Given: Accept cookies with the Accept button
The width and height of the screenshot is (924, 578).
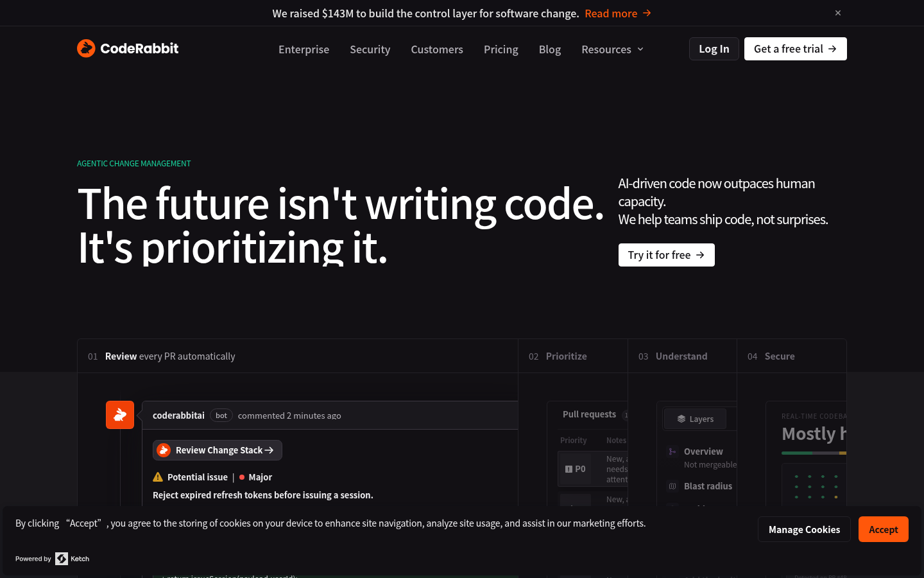Looking at the screenshot, I should coord(884,529).
